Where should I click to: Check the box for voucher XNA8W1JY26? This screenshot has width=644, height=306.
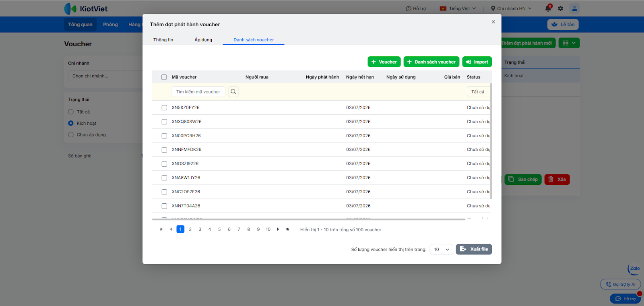pos(164,178)
